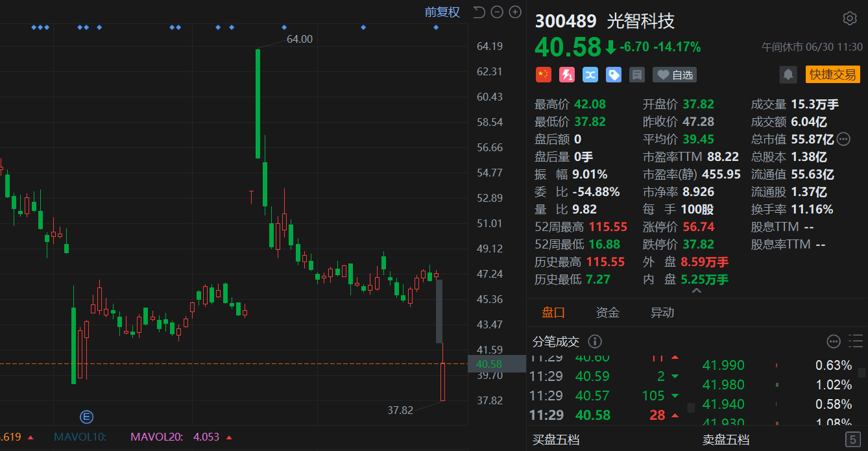
Task: Zoom out the chart with minus icon
Action: pos(497,12)
